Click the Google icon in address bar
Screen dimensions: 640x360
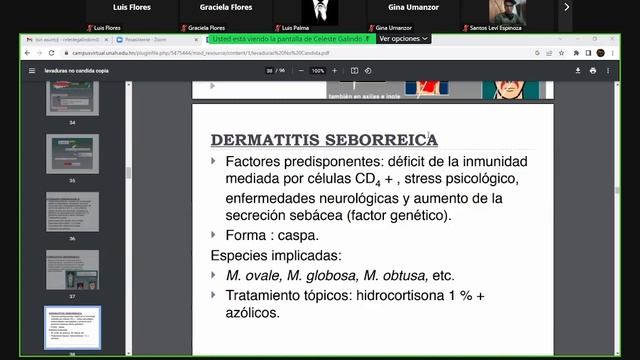pyautogui.click(x=537, y=53)
